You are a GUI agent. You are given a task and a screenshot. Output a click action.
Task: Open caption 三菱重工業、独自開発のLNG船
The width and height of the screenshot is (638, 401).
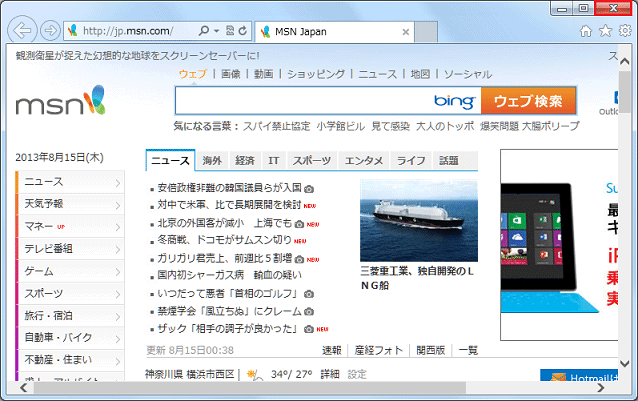pyautogui.click(x=417, y=278)
